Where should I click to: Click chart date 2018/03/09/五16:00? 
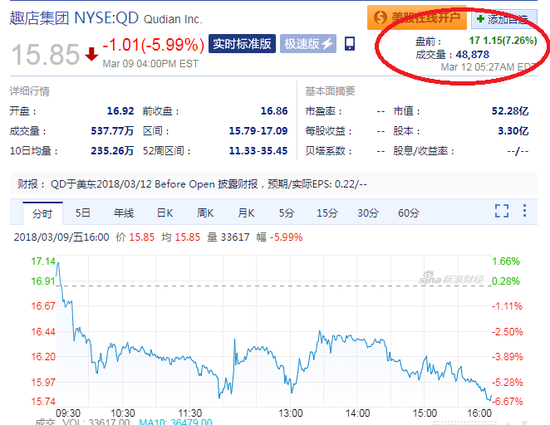(61, 237)
